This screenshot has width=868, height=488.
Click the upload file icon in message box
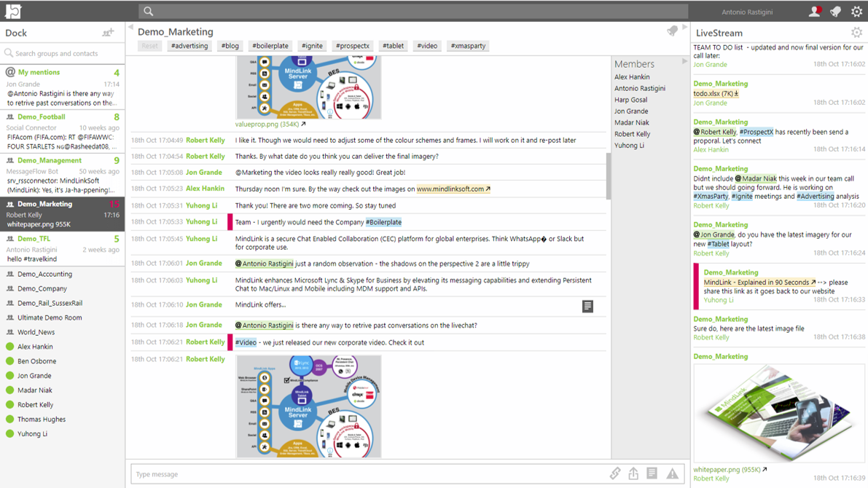(633, 473)
